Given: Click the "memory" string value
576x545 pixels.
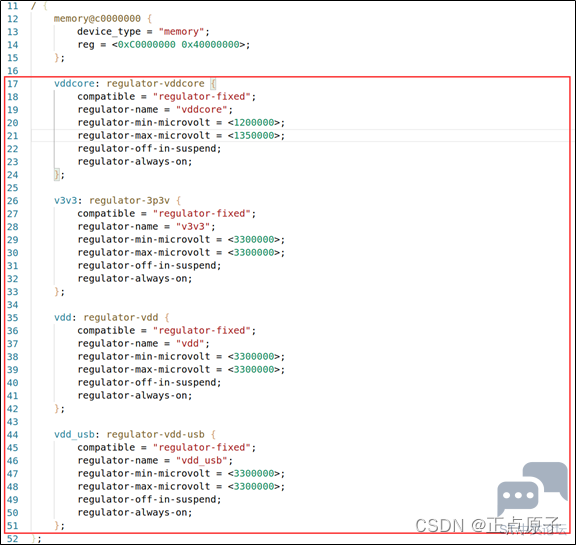Looking at the screenshot, I should point(181,32).
